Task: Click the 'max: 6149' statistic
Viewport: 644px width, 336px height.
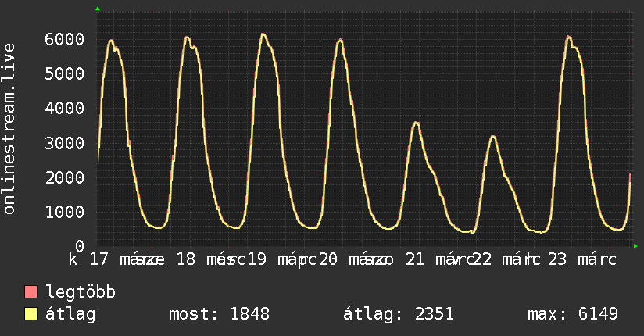Action: tap(573, 314)
